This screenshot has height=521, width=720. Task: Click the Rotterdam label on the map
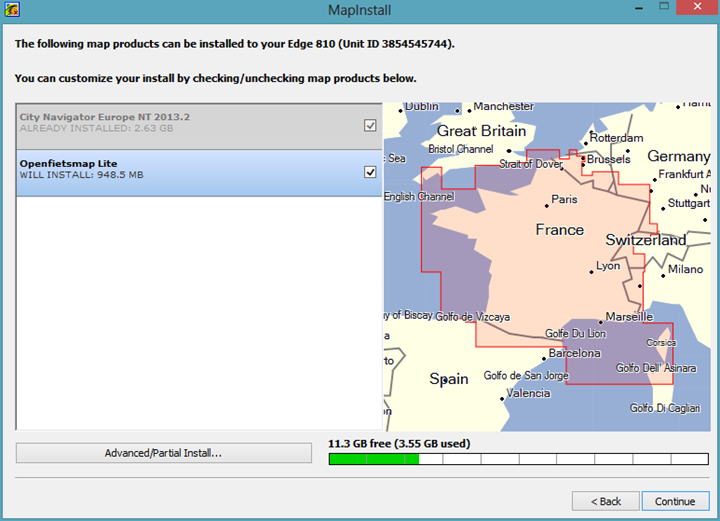(616, 138)
